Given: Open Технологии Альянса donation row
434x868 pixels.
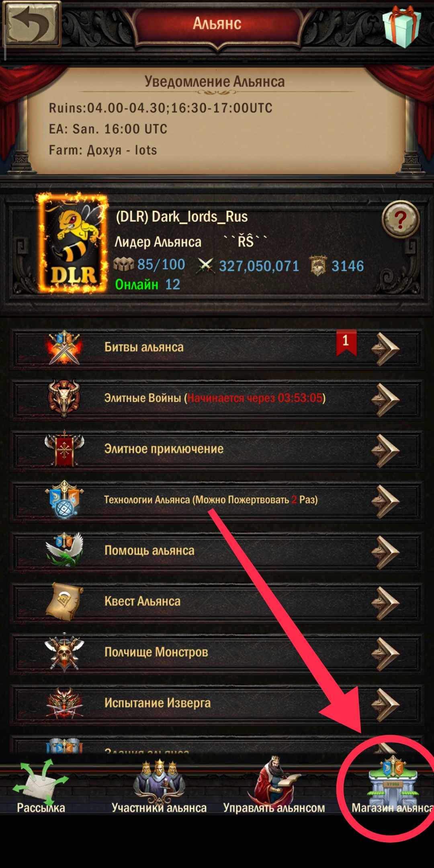Looking at the screenshot, I should point(217,500).
